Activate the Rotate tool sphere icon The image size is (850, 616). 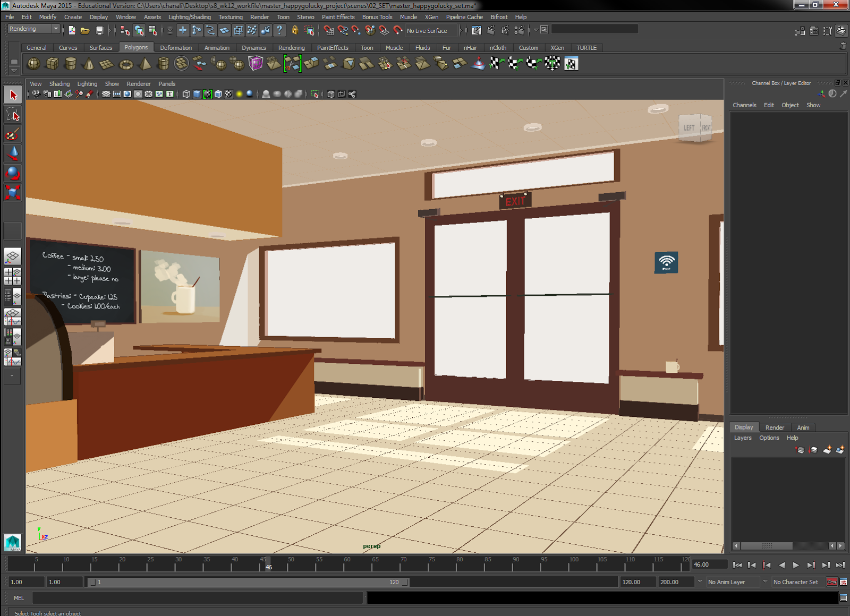coord(13,173)
